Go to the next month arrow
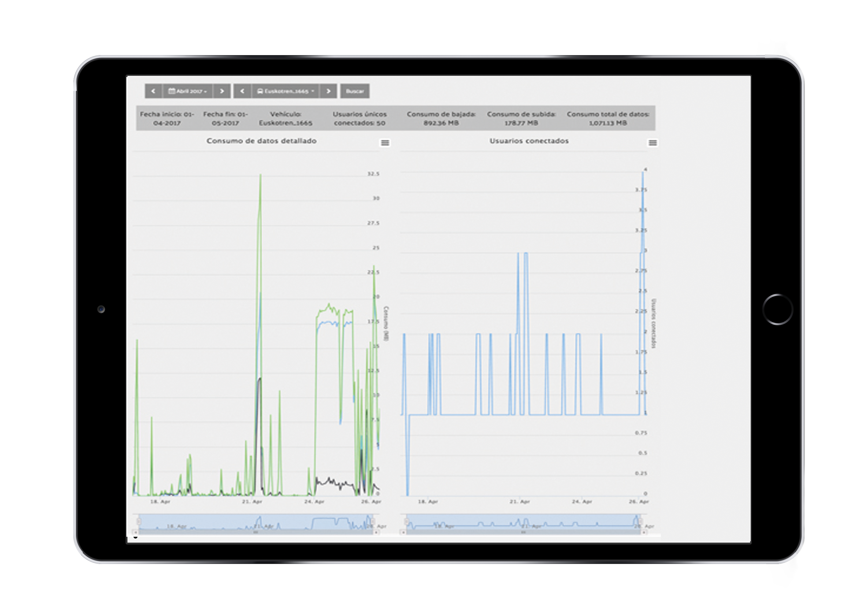 (x=222, y=91)
